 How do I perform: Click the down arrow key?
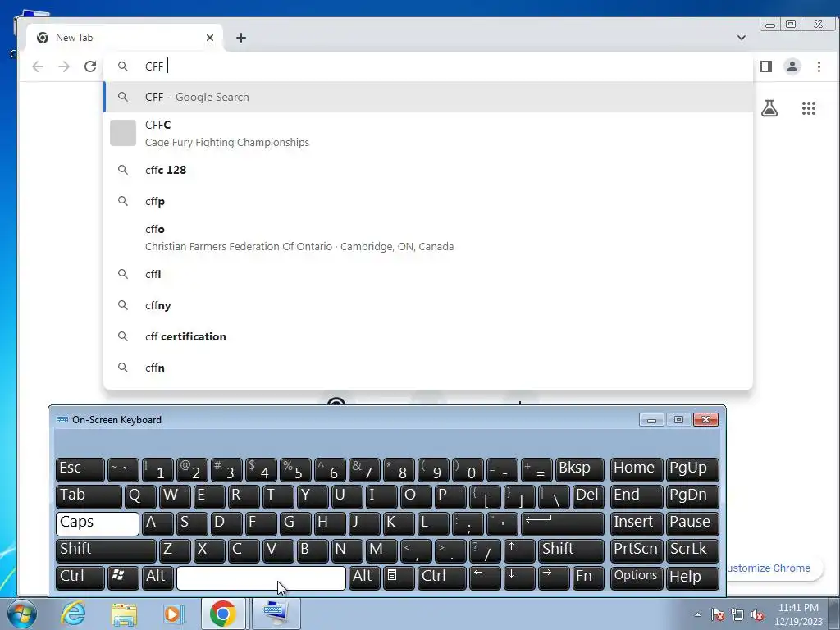tap(519, 577)
